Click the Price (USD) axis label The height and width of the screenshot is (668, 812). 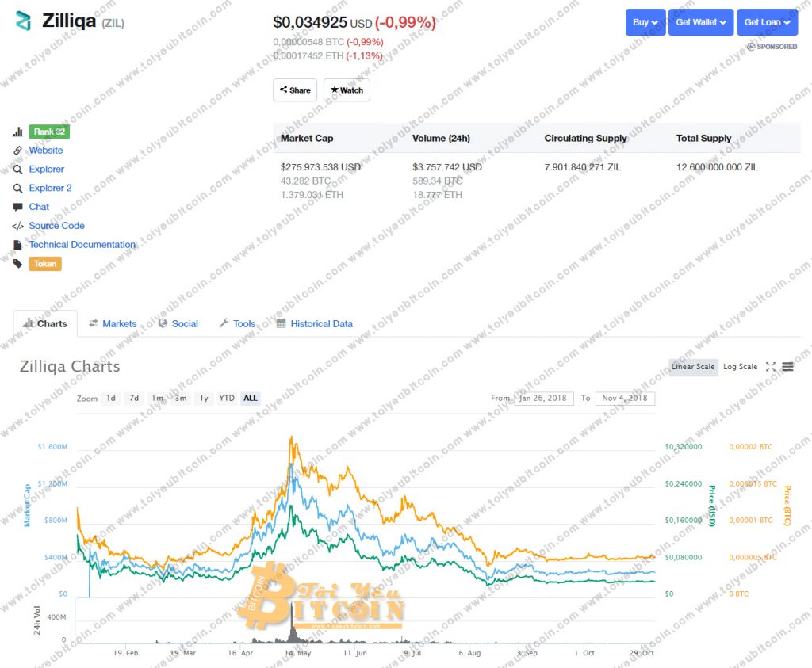click(x=712, y=506)
